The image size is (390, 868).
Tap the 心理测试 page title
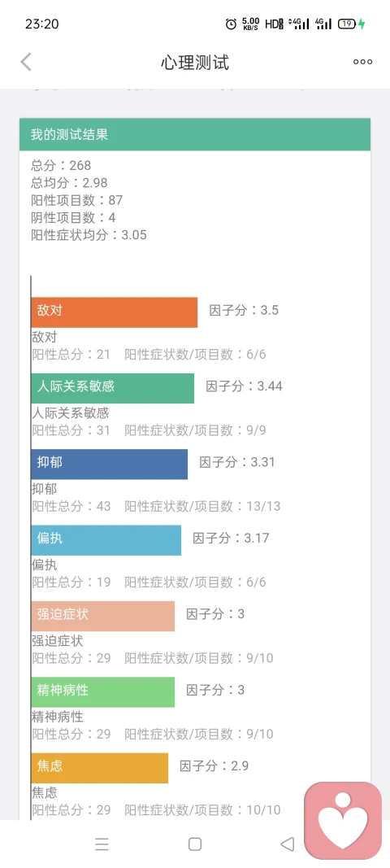click(195, 63)
